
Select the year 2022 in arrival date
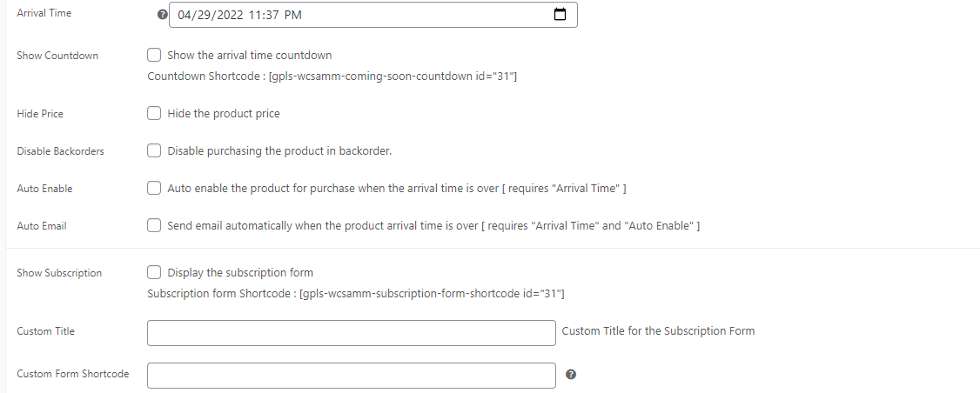230,15
